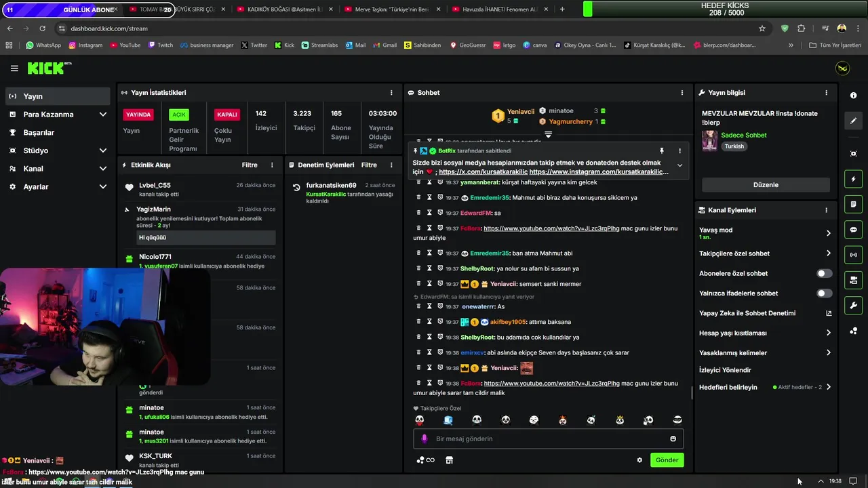Open Yayın bilgisi three-dot menu
This screenshot has height=488, width=868.
(826, 93)
